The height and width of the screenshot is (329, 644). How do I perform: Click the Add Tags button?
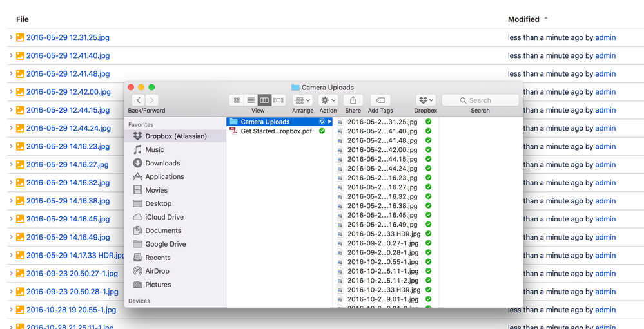click(x=380, y=100)
